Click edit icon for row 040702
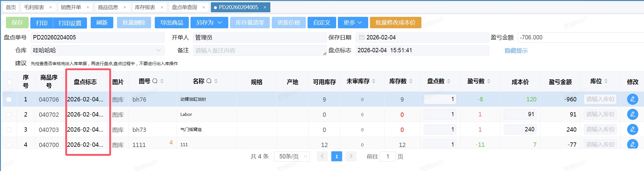Viewport: 644px width, 171px height. click(x=633, y=114)
